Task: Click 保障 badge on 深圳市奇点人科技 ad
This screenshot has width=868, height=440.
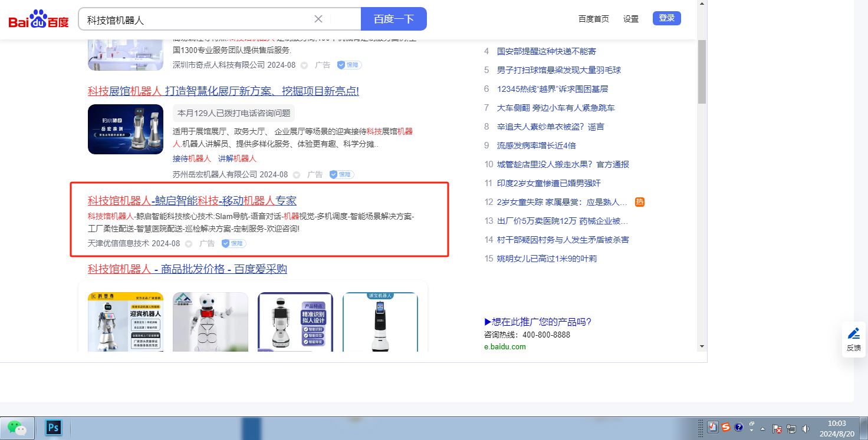Action: tap(349, 65)
